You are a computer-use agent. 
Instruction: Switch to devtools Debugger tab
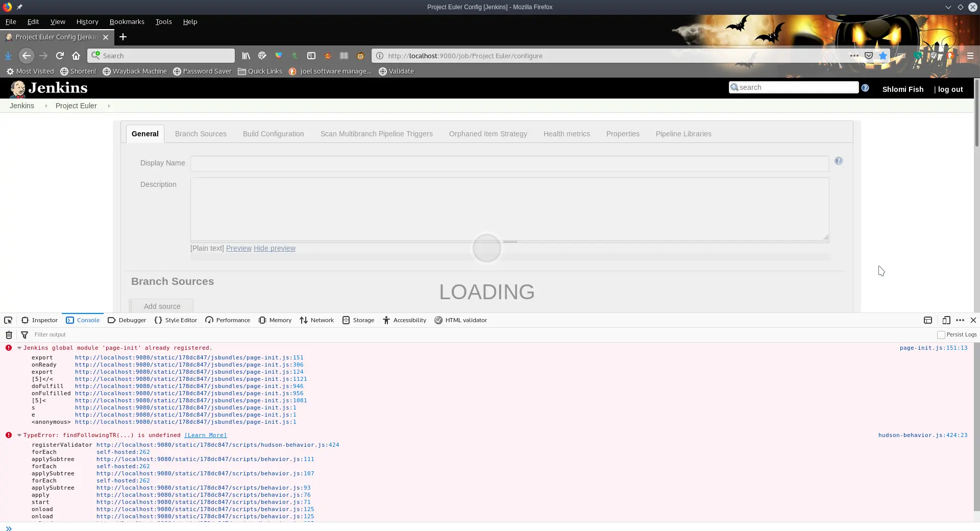[x=127, y=320]
